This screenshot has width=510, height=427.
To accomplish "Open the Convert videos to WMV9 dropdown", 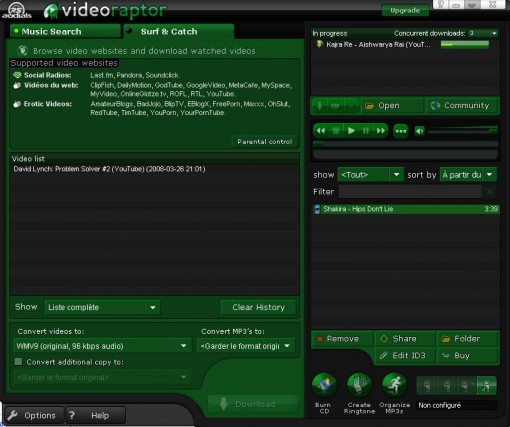I will click(x=183, y=346).
